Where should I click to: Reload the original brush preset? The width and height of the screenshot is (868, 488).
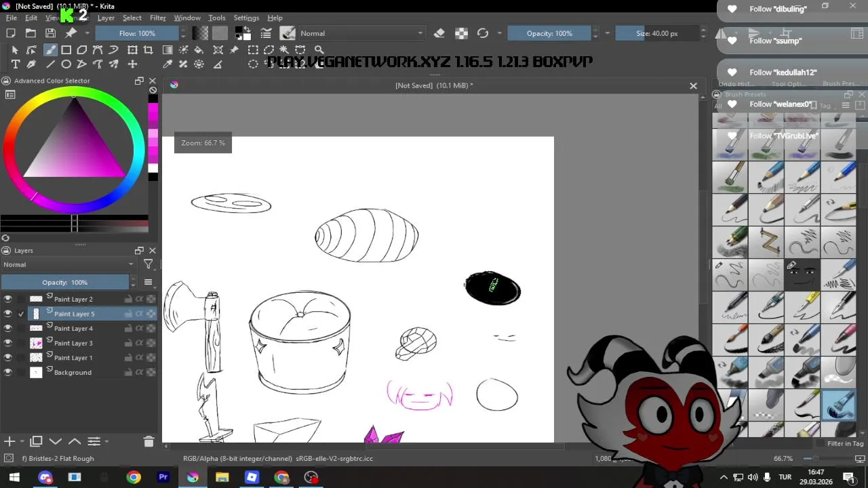(483, 33)
